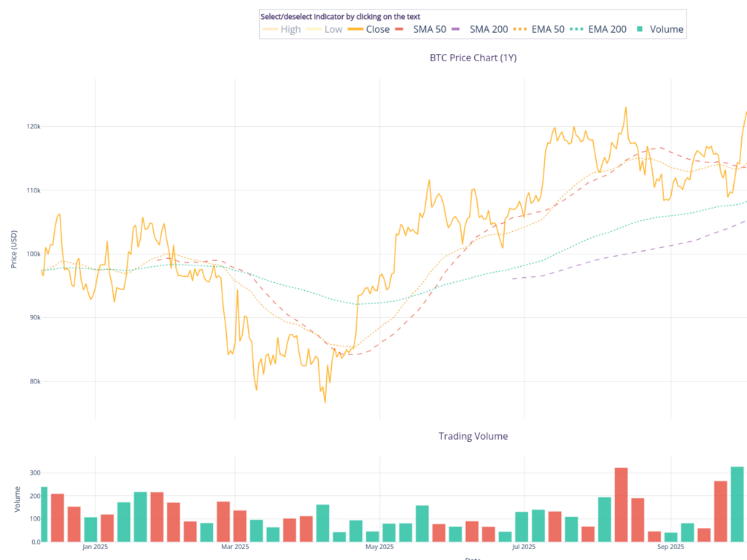
Task: Show the Low price line
Action: (x=333, y=29)
